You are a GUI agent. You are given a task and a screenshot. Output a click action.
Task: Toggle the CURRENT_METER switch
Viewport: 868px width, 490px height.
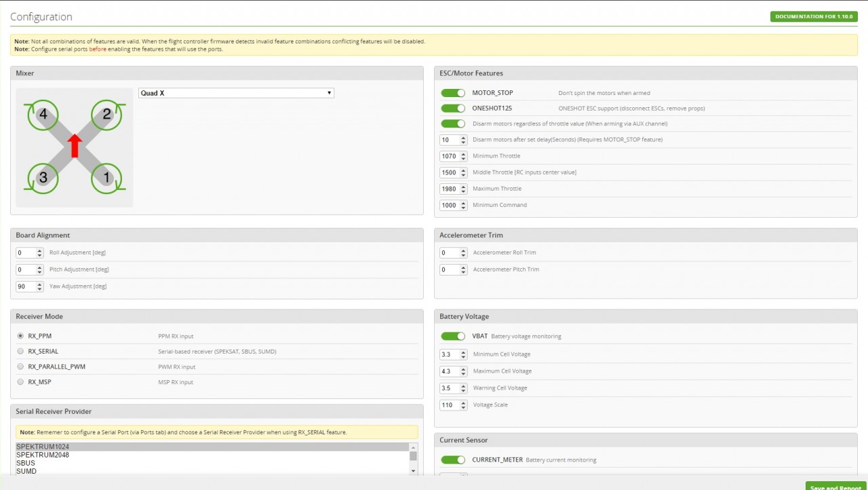453,459
